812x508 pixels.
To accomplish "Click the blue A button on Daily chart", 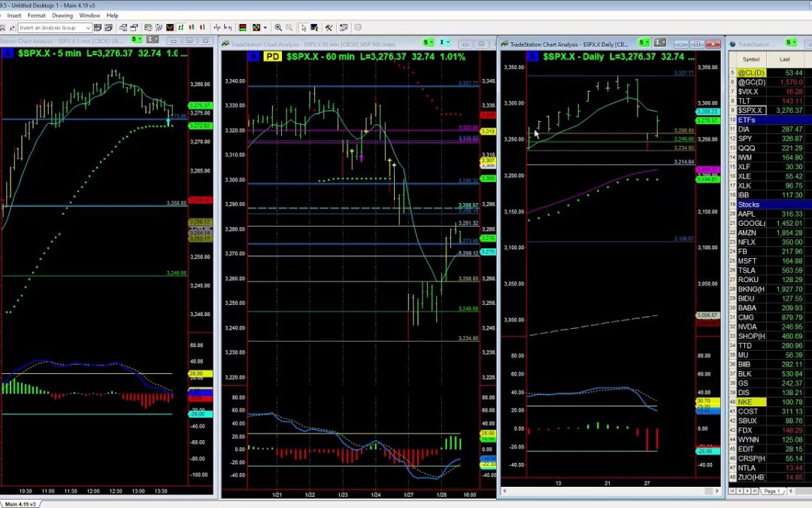I will click(532, 56).
